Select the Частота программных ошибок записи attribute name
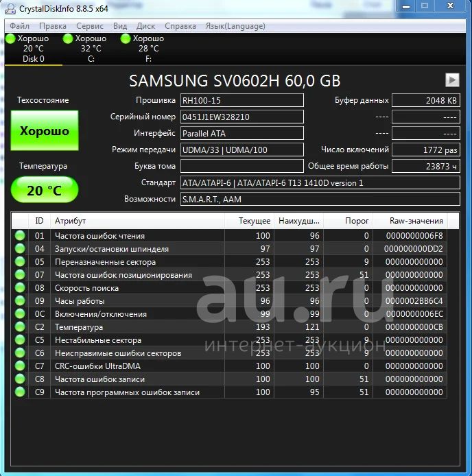 pos(127,392)
